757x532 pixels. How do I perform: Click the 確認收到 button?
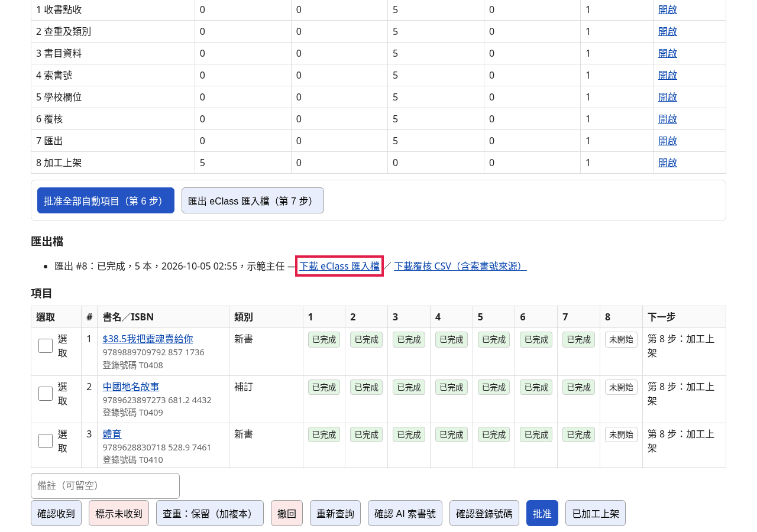click(x=56, y=513)
